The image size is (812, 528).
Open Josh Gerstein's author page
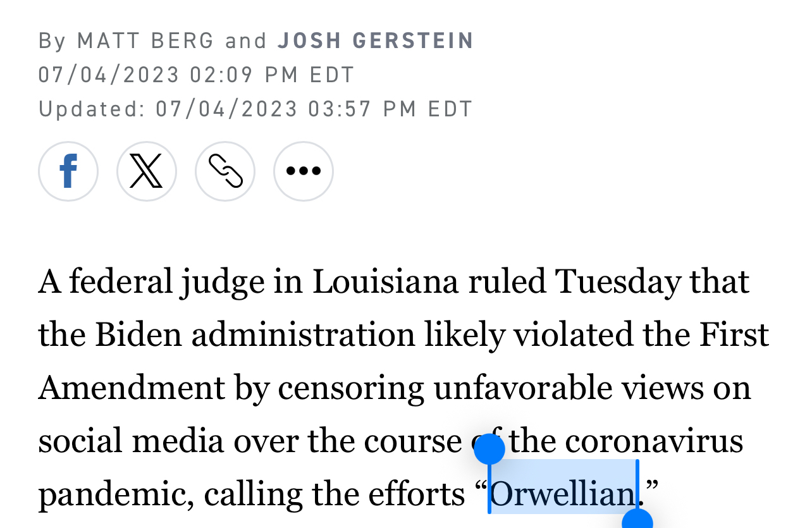(x=376, y=40)
